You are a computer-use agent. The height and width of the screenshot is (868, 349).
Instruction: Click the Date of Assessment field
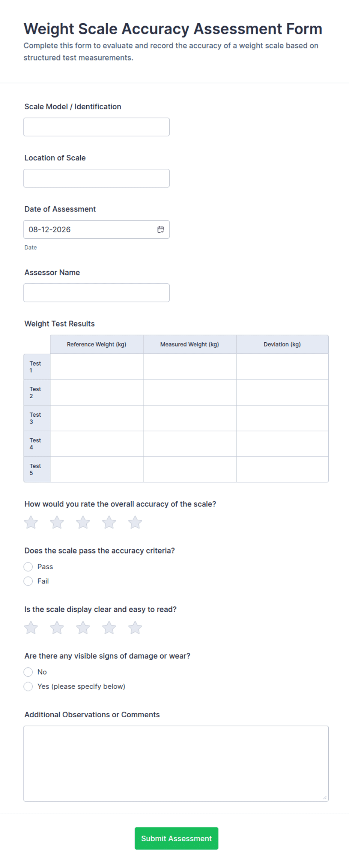point(96,230)
